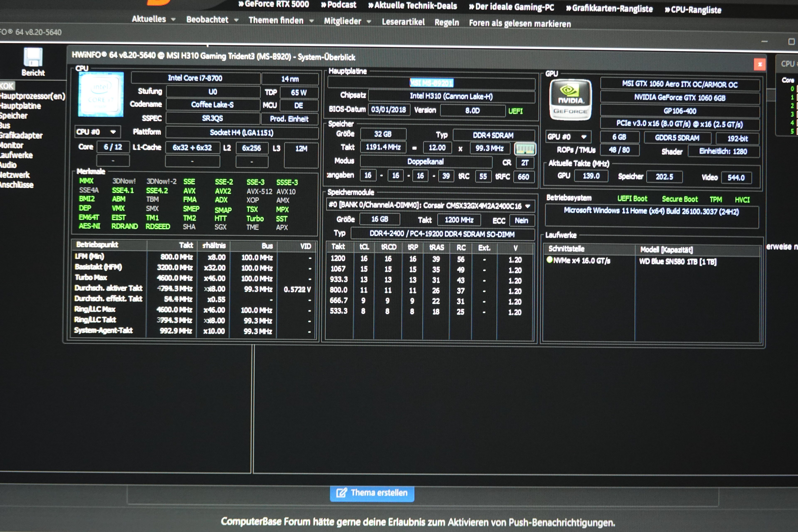
Task: Select Grafikadapter in the left tree
Action: coord(21,136)
